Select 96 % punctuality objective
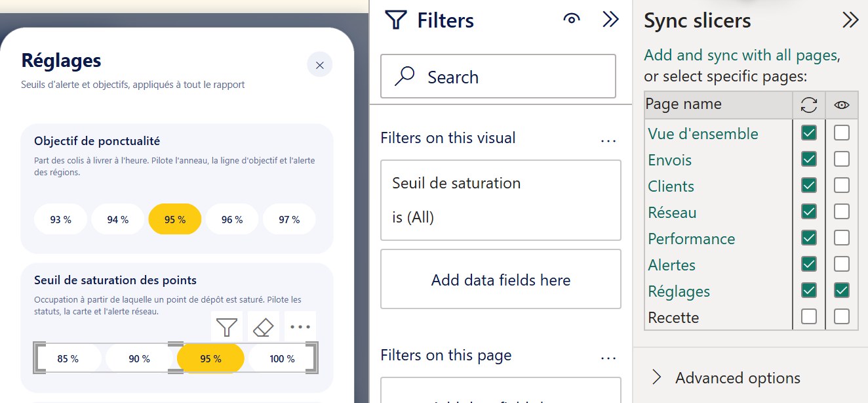This screenshot has width=868, height=403. pyautogui.click(x=232, y=219)
